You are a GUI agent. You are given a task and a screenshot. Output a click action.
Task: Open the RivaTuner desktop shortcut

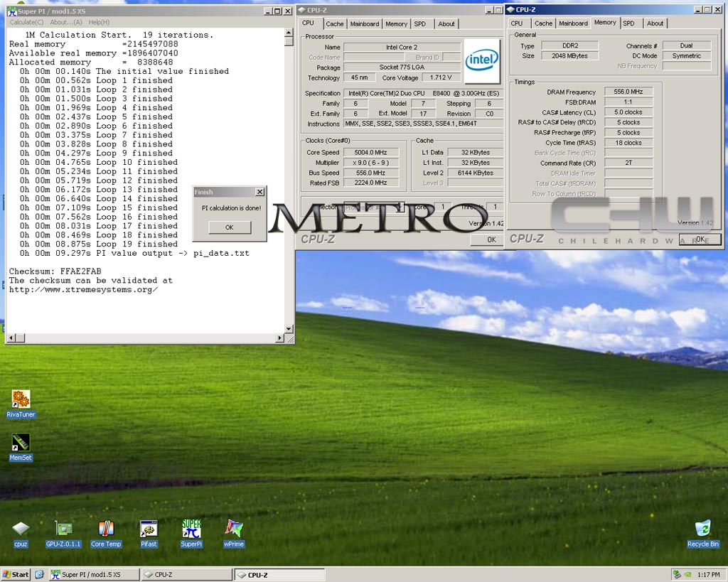21,404
